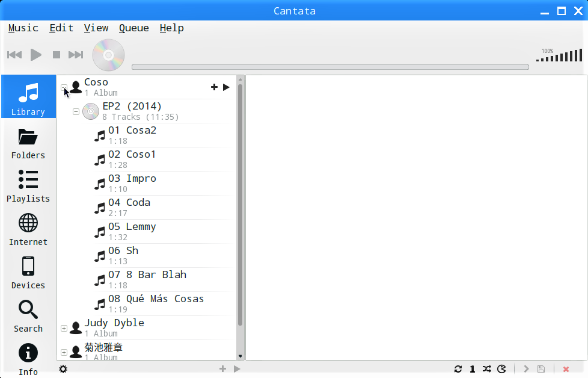Toggle consume mode (Pac-Man icon)
The image size is (588, 378).
tap(501, 369)
